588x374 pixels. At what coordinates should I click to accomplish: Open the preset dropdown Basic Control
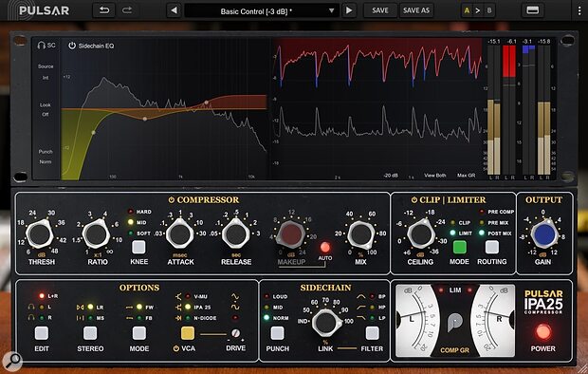point(262,10)
